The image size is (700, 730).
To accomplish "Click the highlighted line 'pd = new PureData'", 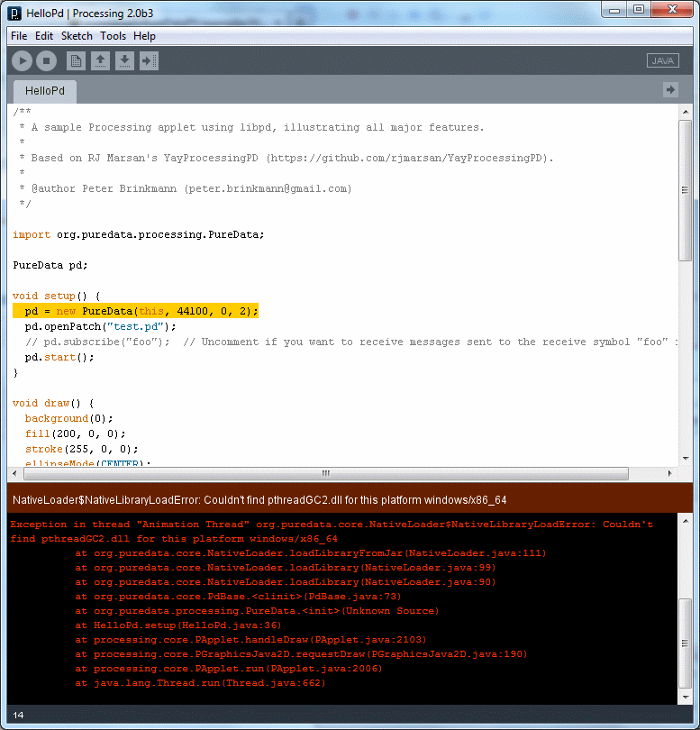I will [x=135, y=311].
